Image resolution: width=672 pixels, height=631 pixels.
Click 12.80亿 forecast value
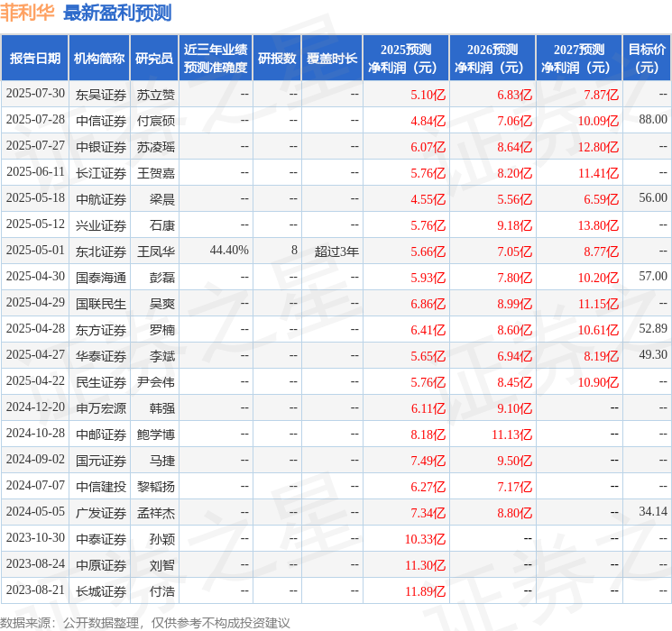click(598, 147)
